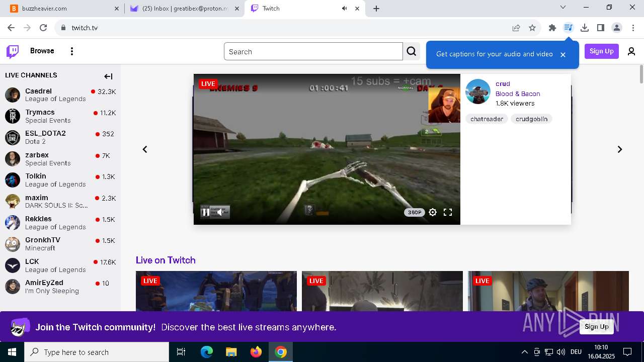This screenshot has height=362, width=644.
Task: Open the Windows Start menu
Action: point(12,352)
